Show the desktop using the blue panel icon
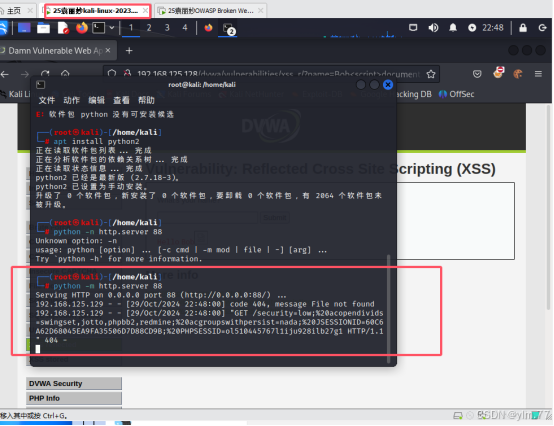This screenshot has height=426, width=554. 24,28
